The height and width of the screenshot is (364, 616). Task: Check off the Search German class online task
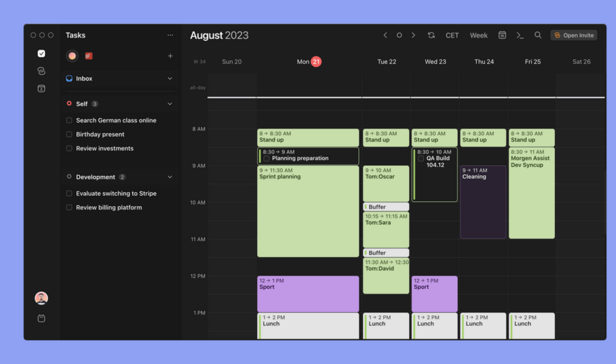pos(69,120)
